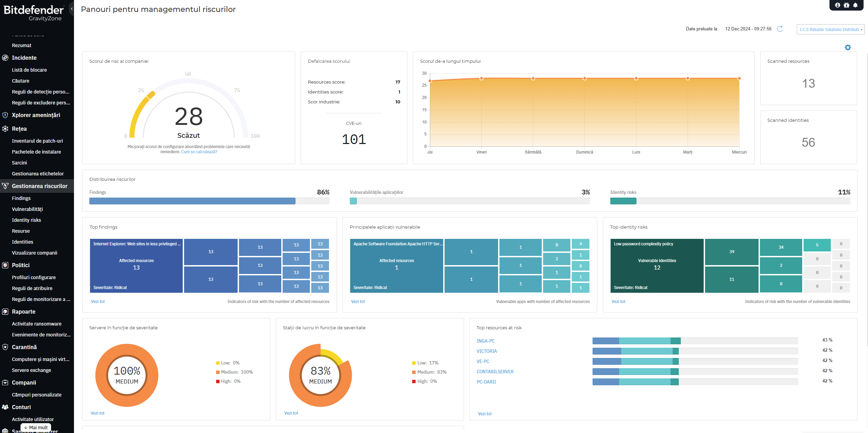This screenshot has width=868, height=433.
Task: Open Listă de blocare
Action: coord(29,70)
